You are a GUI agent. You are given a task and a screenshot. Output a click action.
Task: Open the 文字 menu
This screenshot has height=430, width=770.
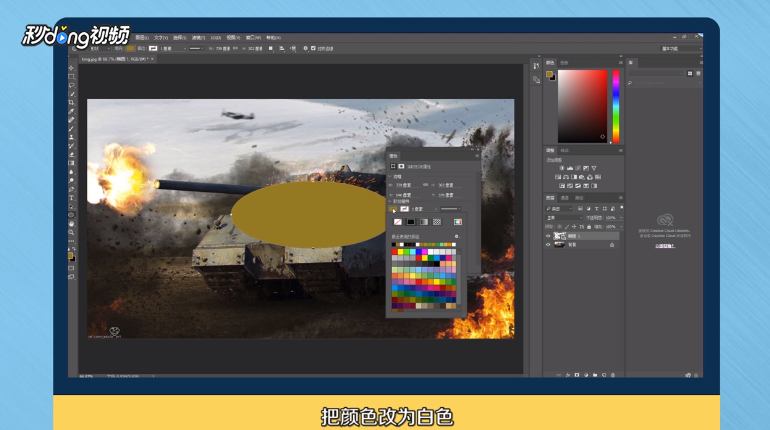point(161,38)
